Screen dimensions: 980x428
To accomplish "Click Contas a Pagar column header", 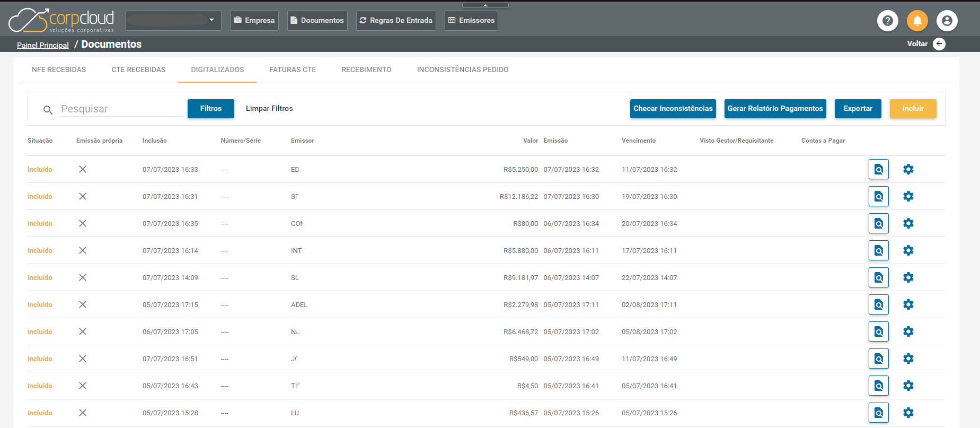I will click(x=823, y=141).
